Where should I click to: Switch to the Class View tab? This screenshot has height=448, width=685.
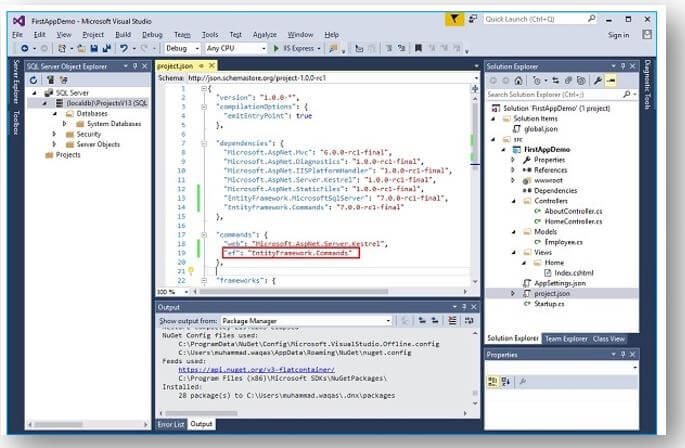[609, 339]
